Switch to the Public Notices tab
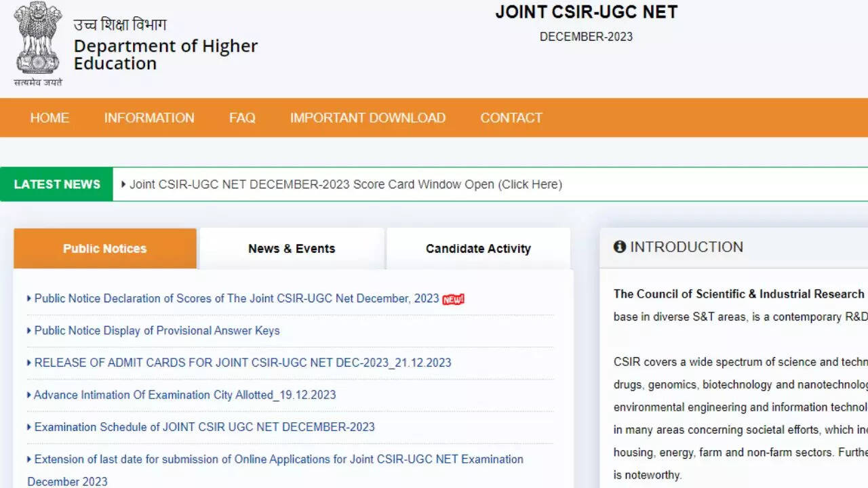The image size is (868, 488). pos(105,249)
